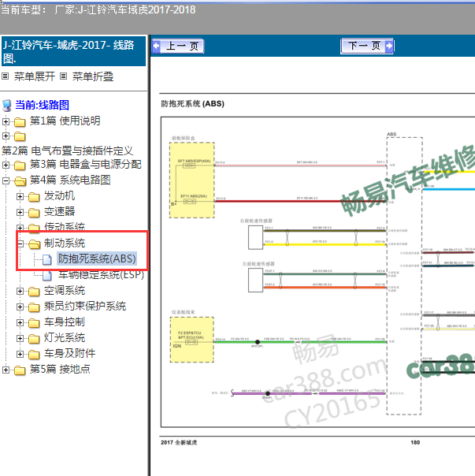
Task: Click folder icon of 发动机
Action: pyautogui.click(x=34, y=197)
